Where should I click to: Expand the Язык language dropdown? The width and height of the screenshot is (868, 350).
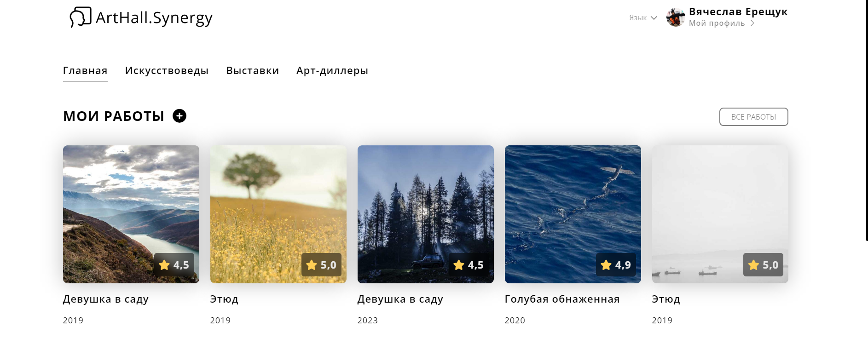coord(643,18)
